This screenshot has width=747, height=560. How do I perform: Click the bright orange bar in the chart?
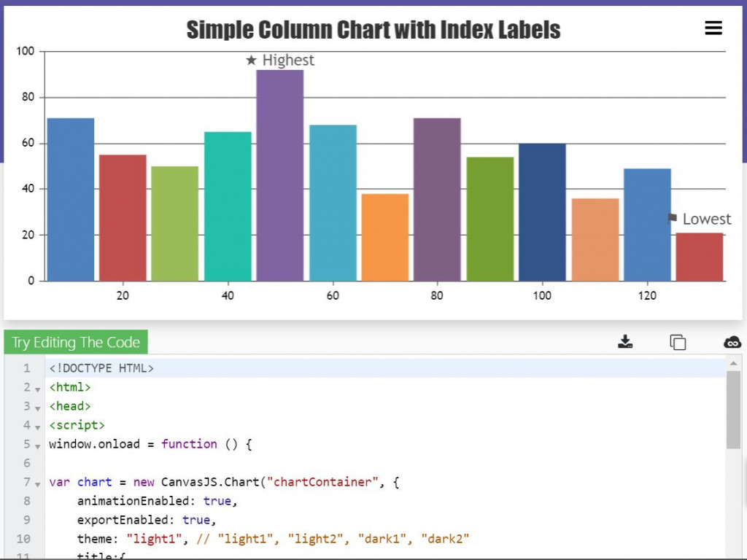[384, 237]
